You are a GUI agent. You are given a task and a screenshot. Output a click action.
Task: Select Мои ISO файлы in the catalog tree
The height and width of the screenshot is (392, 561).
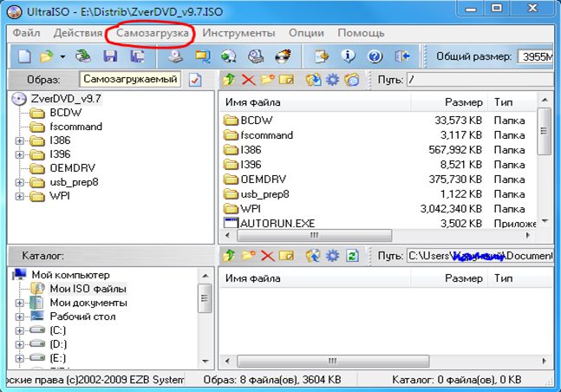(x=88, y=289)
